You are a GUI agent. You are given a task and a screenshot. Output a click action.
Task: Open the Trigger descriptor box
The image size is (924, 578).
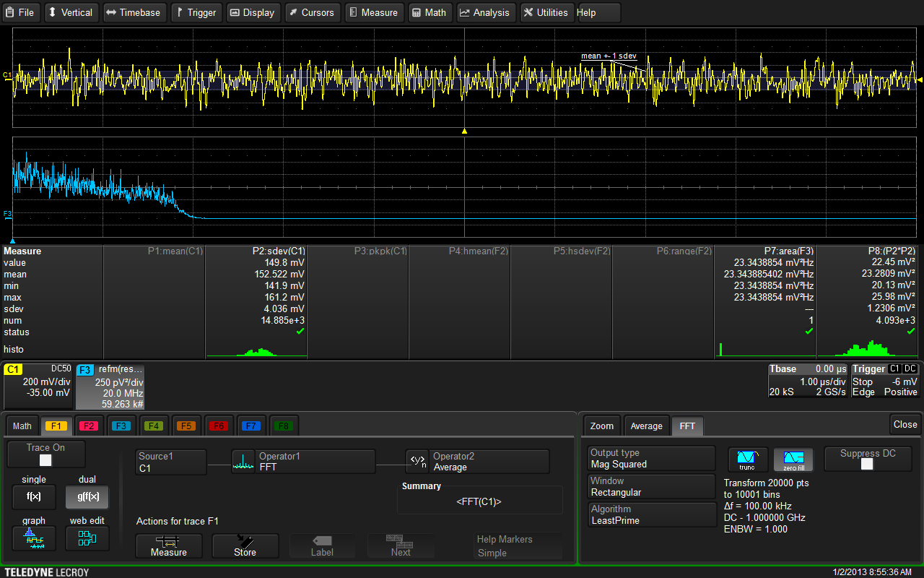pos(884,381)
